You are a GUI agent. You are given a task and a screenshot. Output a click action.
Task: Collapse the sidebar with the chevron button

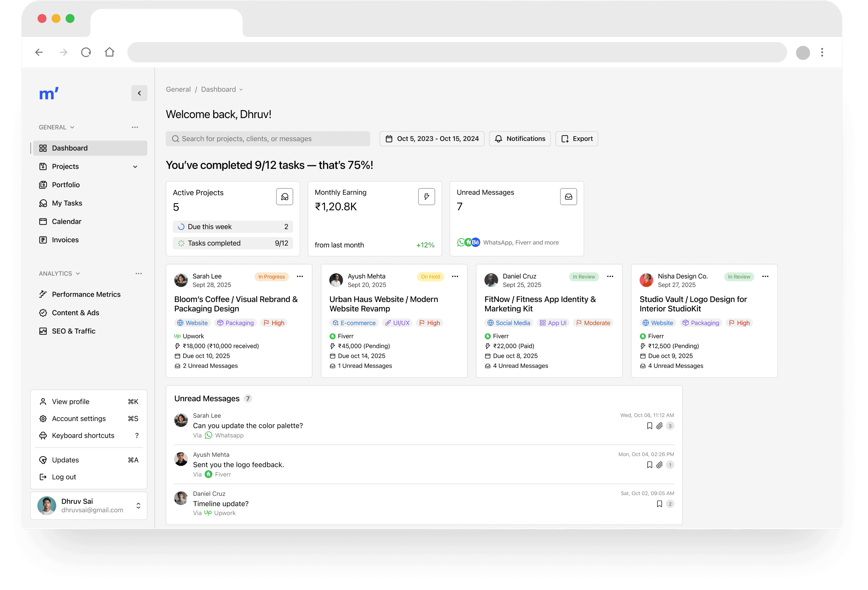(139, 93)
